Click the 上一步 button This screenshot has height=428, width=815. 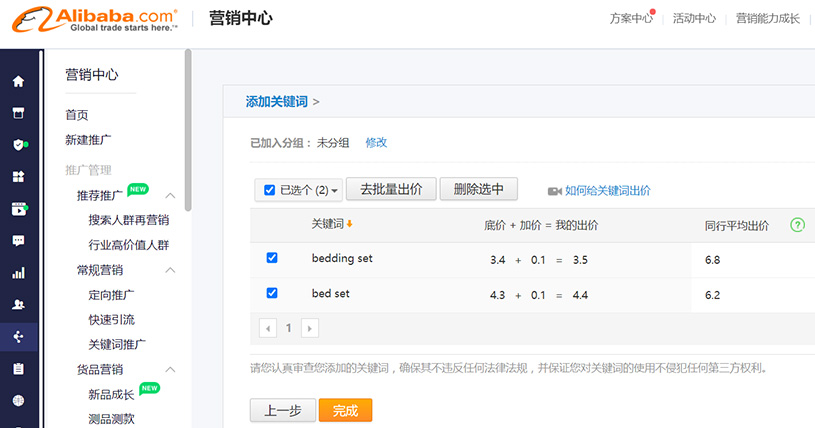(x=283, y=410)
